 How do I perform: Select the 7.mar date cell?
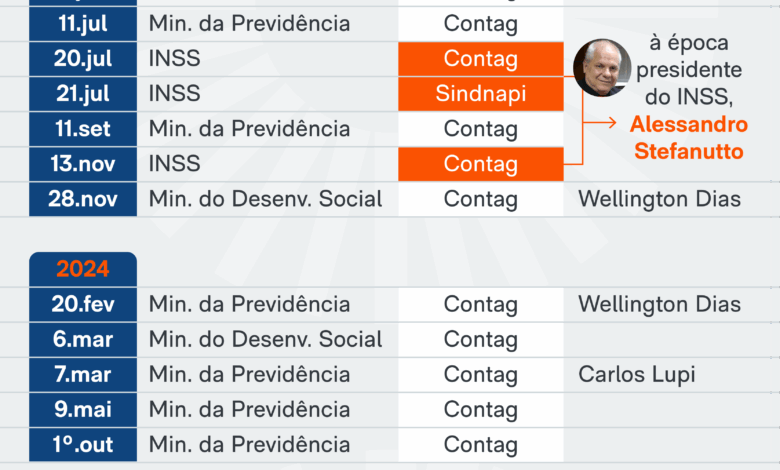83,375
